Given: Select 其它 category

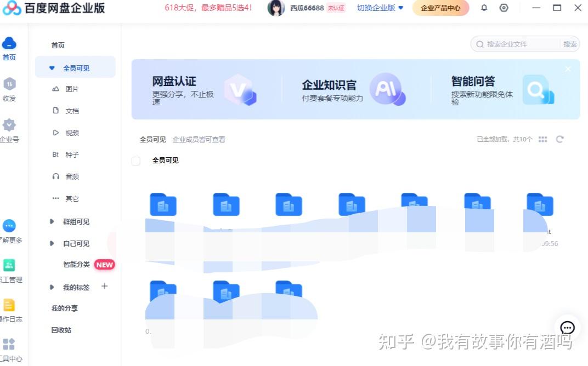Looking at the screenshot, I should tap(72, 198).
